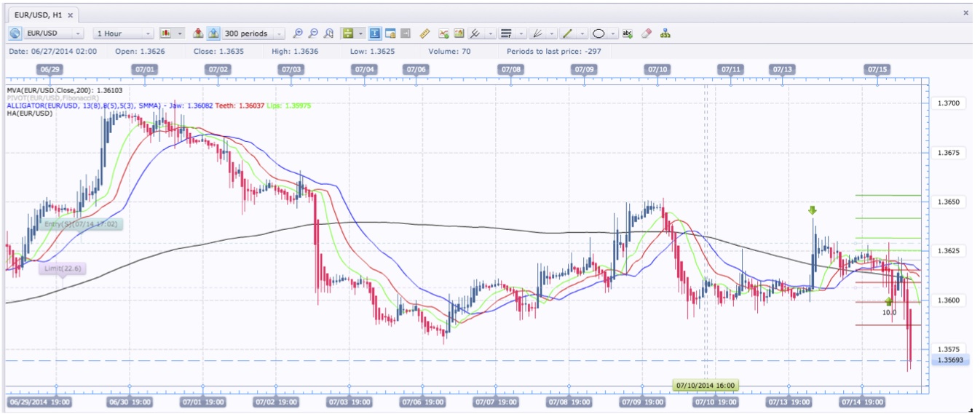Image resolution: width=980 pixels, height=414 pixels.
Task: Click the 07/03 19:00 bottom time label
Action: (x=348, y=401)
